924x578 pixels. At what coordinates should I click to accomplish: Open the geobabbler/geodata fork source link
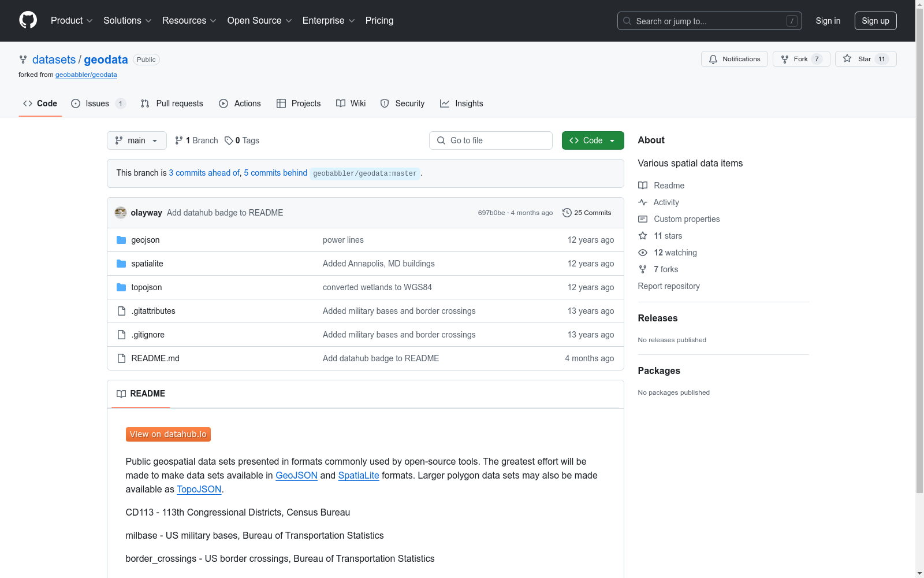pos(86,75)
